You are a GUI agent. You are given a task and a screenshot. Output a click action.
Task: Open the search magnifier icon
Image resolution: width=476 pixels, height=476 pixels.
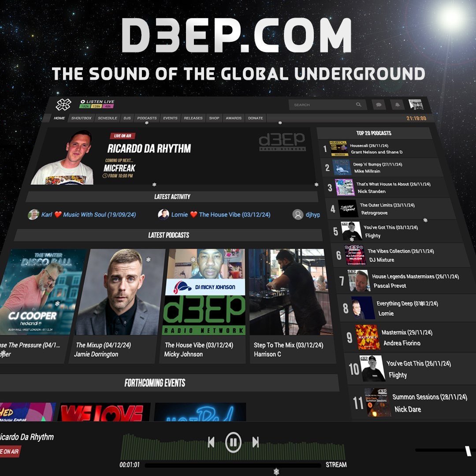point(358,105)
